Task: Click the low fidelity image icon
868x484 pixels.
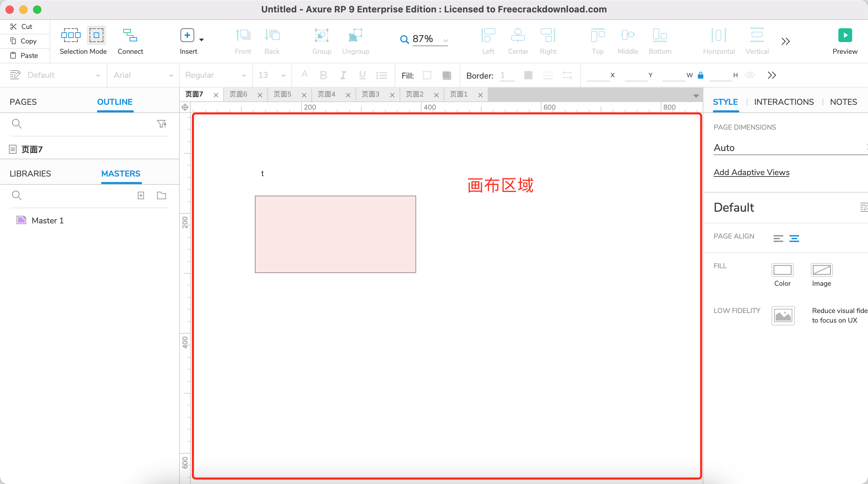Action: tap(783, 315)
